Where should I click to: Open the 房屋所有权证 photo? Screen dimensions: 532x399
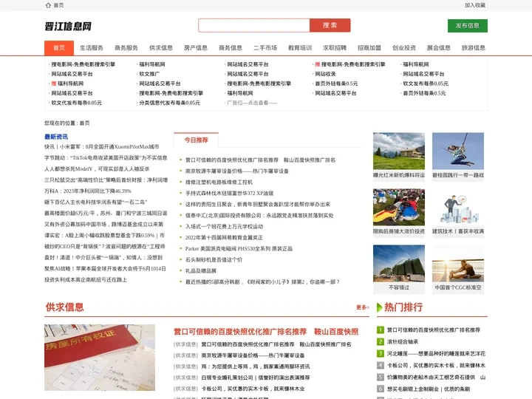click(100, 358)
